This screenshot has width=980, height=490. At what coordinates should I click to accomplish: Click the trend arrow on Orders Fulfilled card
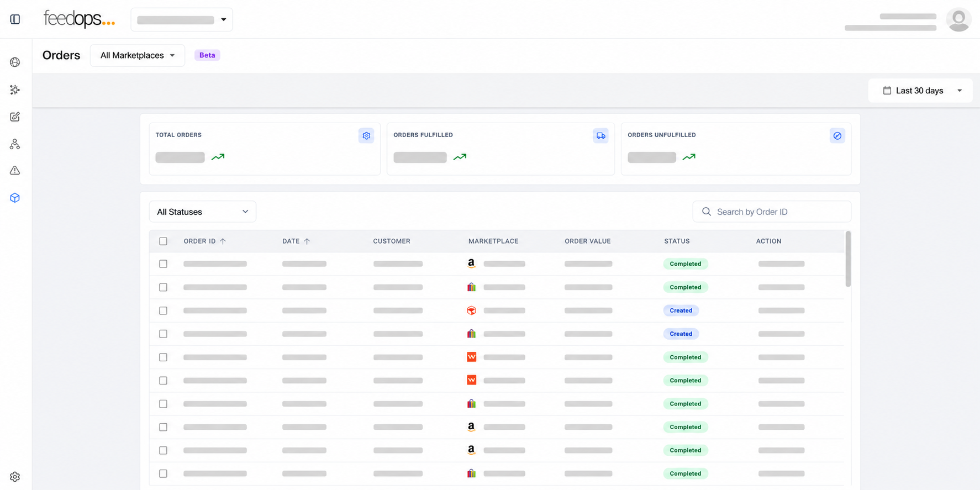pyautogui.click(x=460, y=157)
